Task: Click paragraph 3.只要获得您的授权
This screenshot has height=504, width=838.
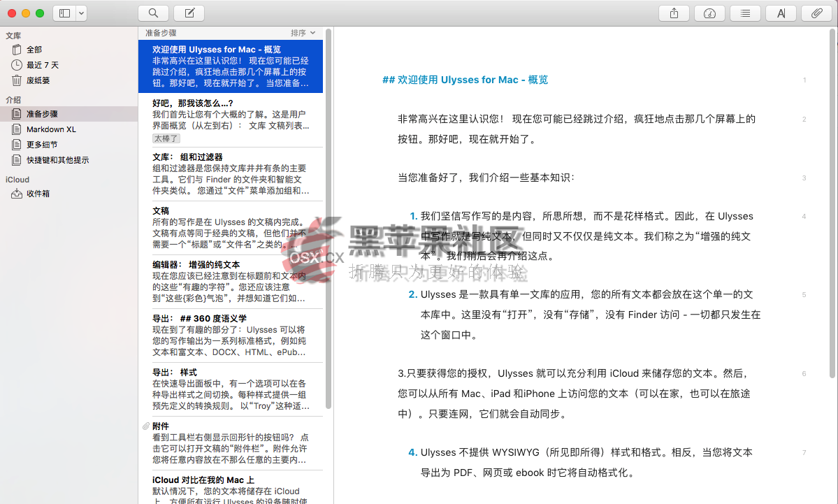Action: tap(574, 394)
